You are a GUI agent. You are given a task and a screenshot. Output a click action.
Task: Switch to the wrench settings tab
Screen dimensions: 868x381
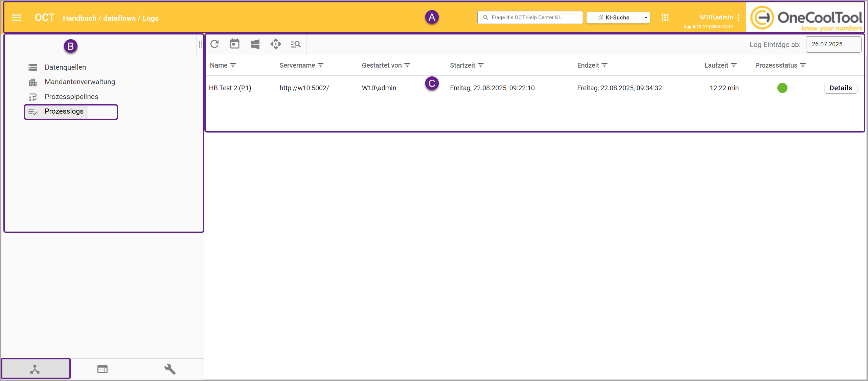(170, 369)
